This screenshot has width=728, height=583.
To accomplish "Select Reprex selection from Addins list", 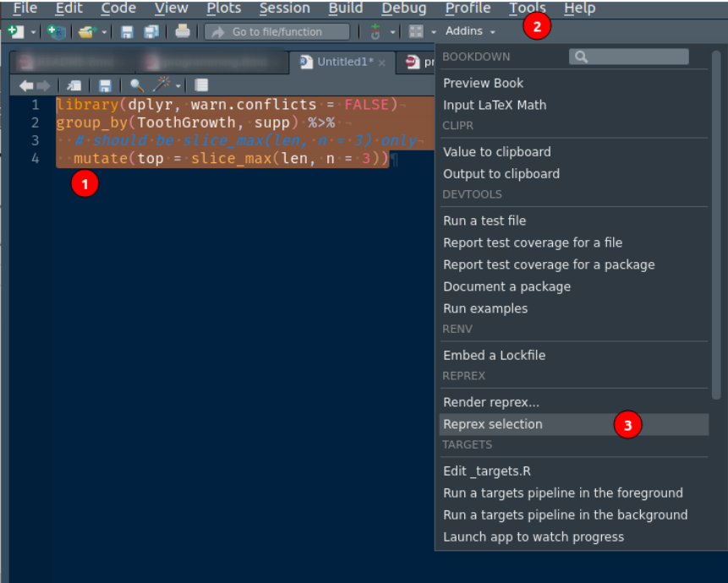I will (493, 424).
